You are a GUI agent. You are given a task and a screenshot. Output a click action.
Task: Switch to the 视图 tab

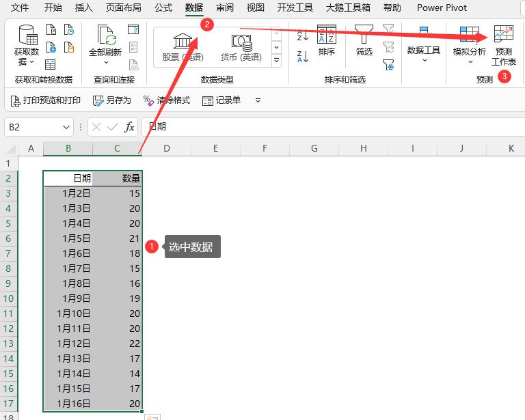point(256,8)
